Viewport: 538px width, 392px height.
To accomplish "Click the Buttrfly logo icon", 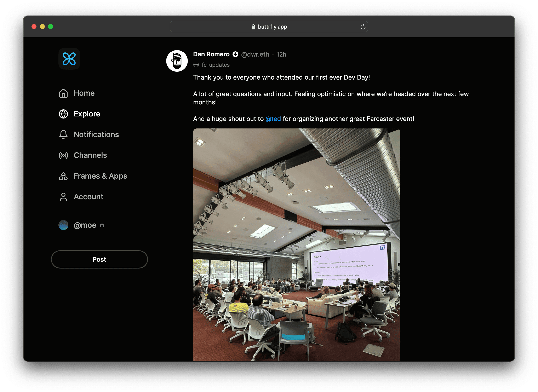I will tap(69, 59).
